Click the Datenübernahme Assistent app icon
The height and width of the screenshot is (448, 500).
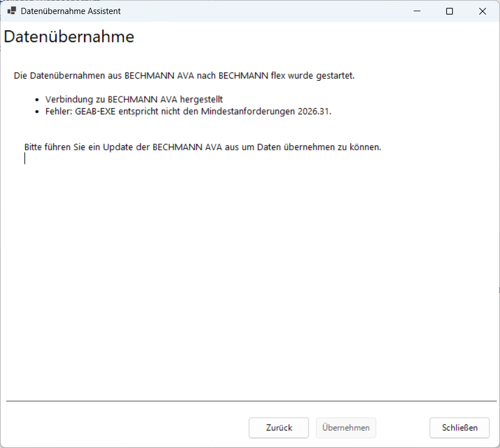click(11, 11)
